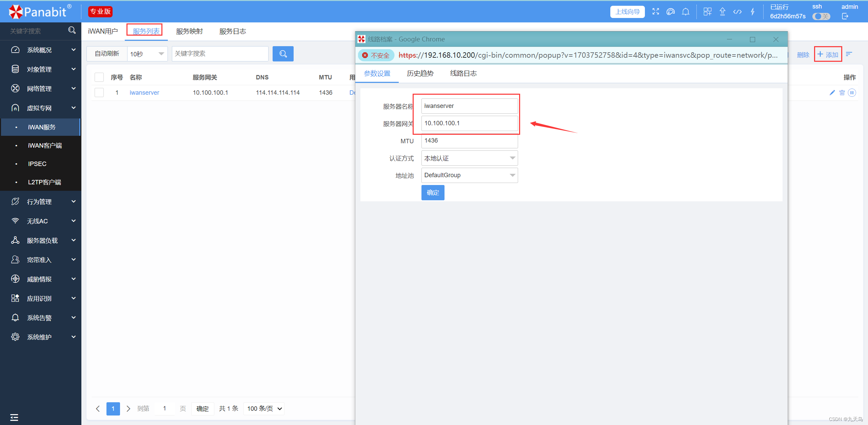The width and height of the screenshot is (868, 425).
Task: Open the notification bell in top bar
Action: [685, 12]
